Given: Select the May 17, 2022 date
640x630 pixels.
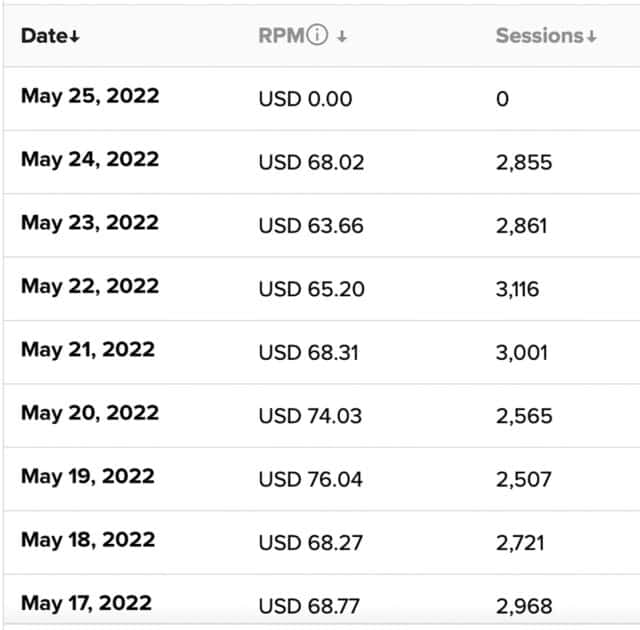Looking at the screenshot, I should pyautogui.click(x=86, y=603).
